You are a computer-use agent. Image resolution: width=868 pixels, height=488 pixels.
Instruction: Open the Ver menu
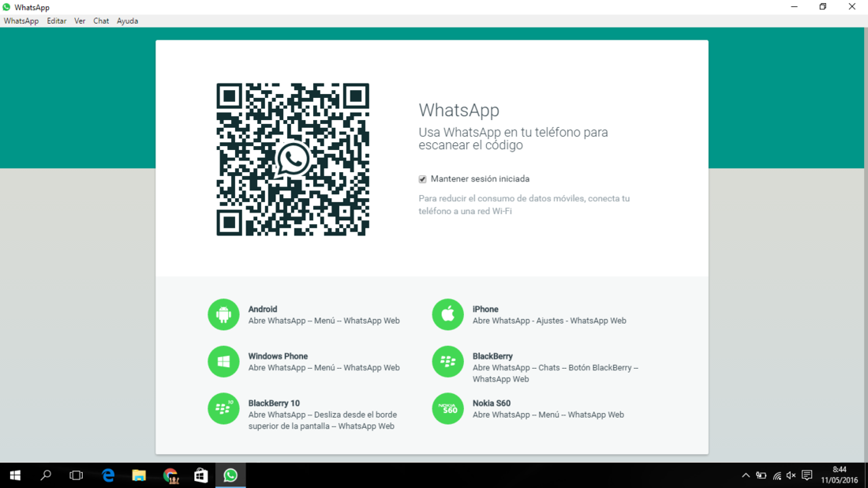point(80,21)
